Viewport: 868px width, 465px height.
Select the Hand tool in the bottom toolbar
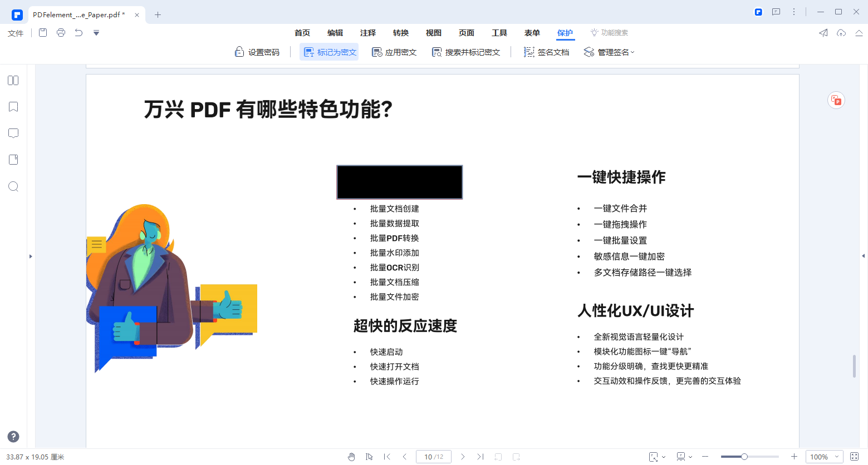351,456
